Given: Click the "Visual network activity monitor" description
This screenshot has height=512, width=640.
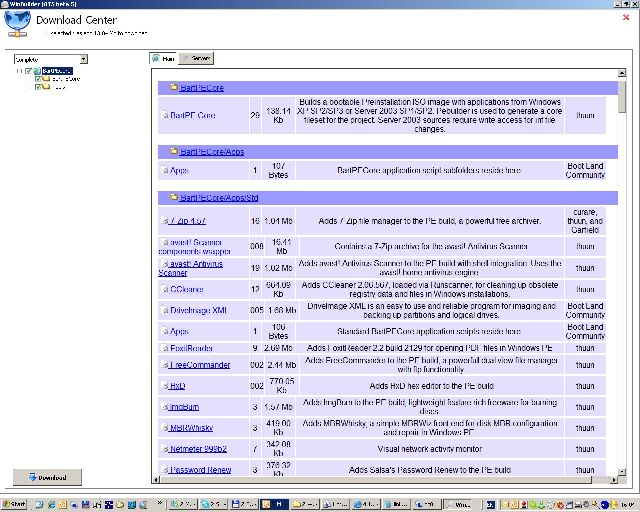Looking at the screenshot, I should coord(430,449).
